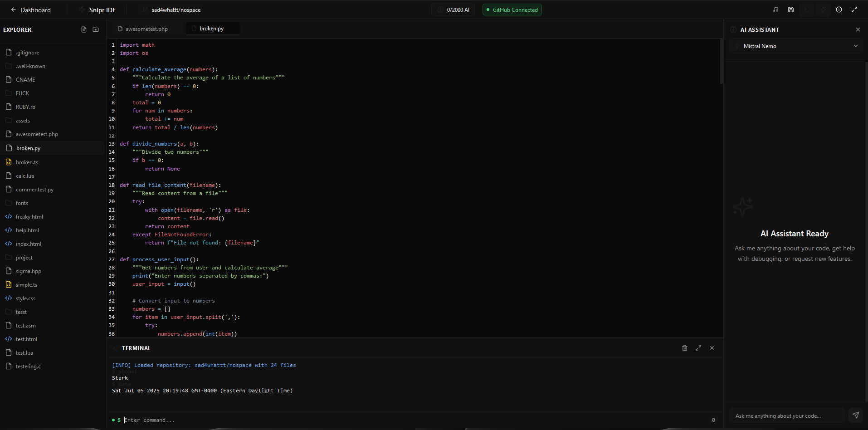868x430 pixels.
Task: Close the terminal panel
Action: click(712, 348)
